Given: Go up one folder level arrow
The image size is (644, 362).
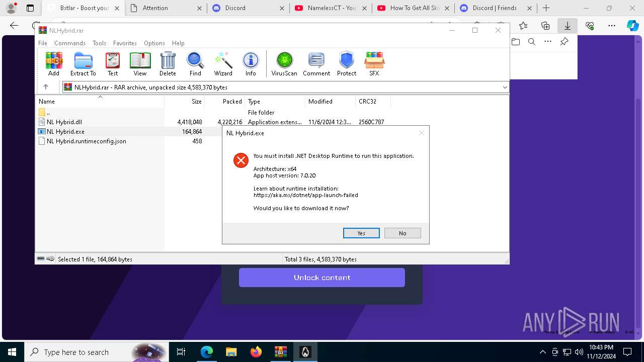Looking at the screenshot, I should [x=46, y=87].
